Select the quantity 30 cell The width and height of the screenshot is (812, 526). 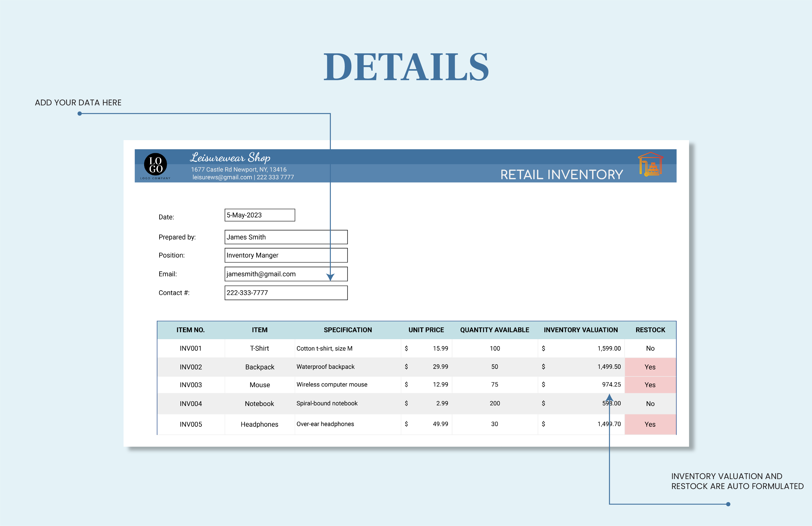(x=495, y=424)
